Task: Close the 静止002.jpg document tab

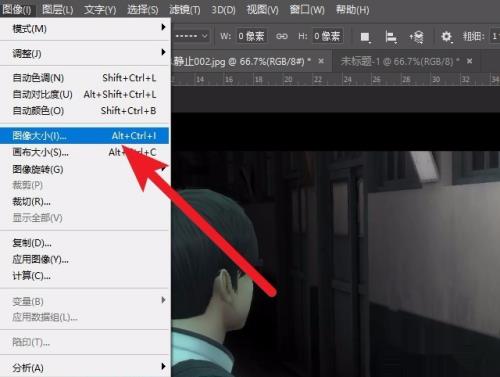Action: pos(321,61)
